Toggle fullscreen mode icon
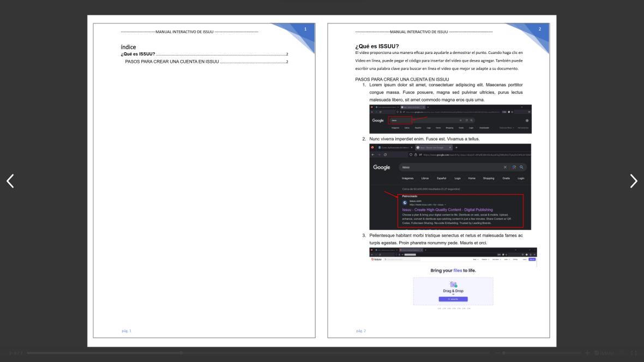This screenshot has width=644, height=362. point(634,353)
